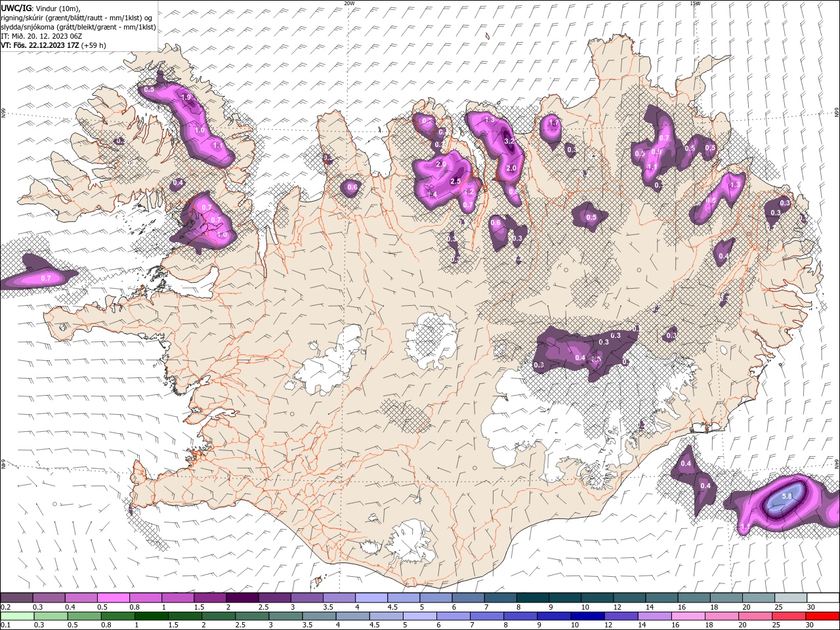Select the UWC/IG title text
840x630 pixels.
pos(15,8)
